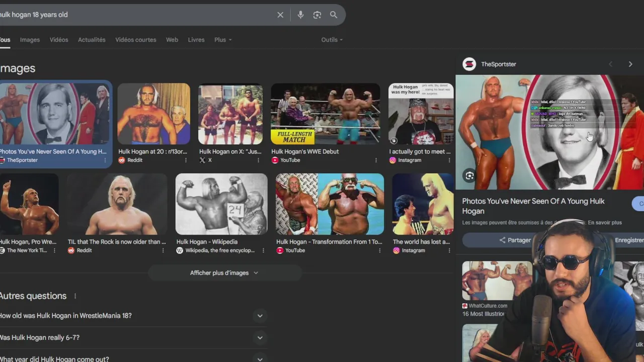Switch to the Vidéos tab
Image resolution: width=644 pixels, height=362 pixels.
[59, 40]
